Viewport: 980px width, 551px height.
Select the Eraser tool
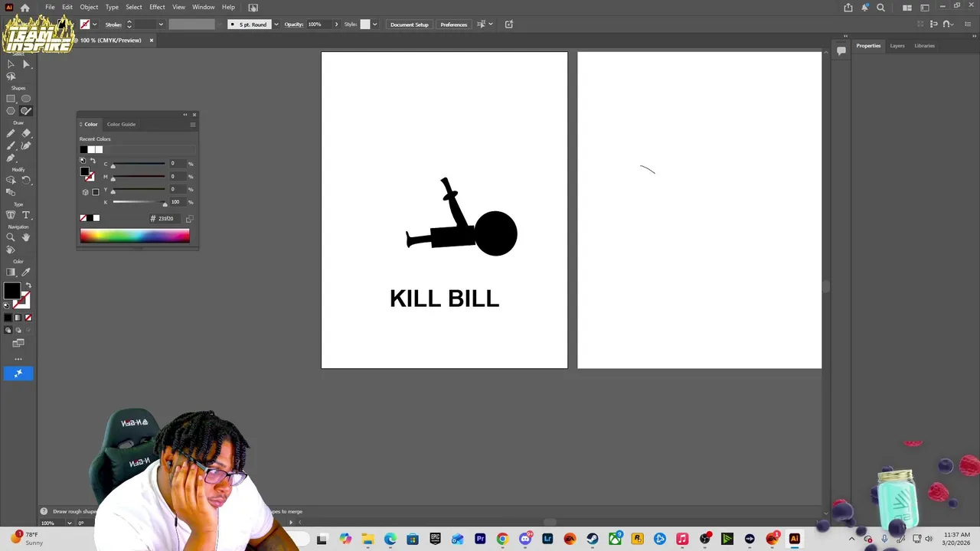(26, 133)
